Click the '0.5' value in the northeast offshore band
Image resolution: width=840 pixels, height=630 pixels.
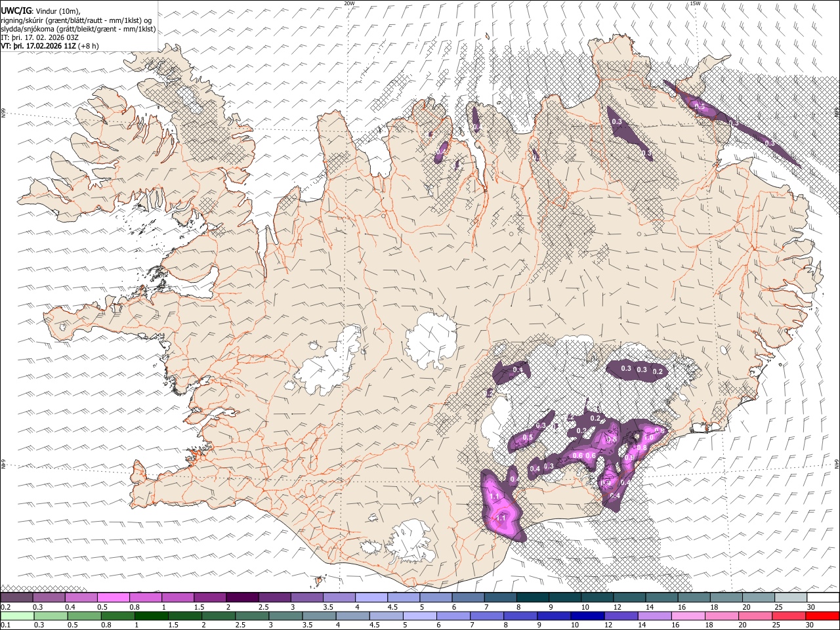(x=700, y=106)
